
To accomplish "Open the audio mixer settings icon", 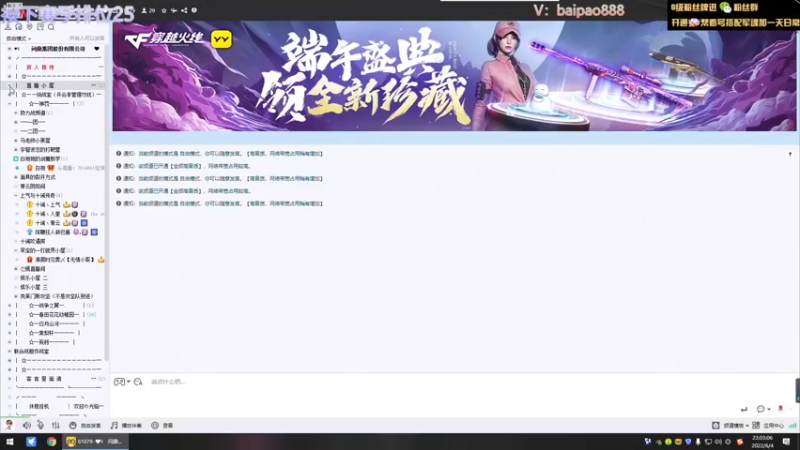I will pyautogui.click(x=56, y=425).
